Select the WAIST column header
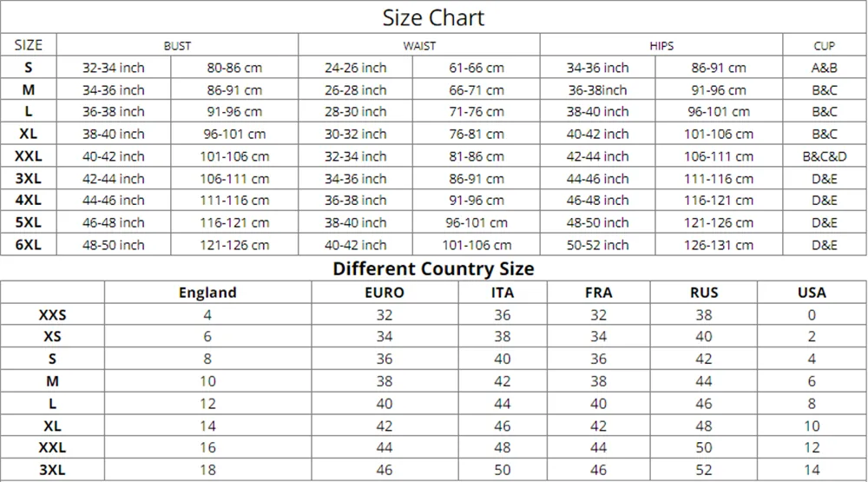This screenshot has width=868, height=482. [419, 46]
